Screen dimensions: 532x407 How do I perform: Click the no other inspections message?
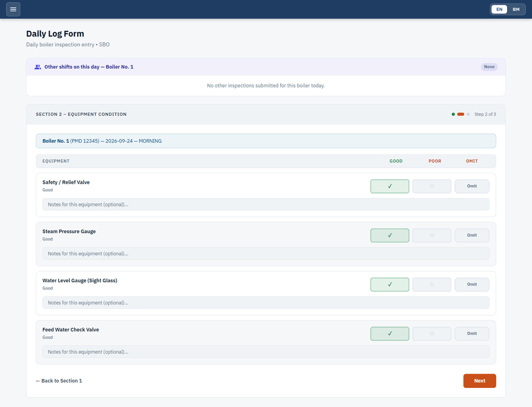[x=266, y=86]
